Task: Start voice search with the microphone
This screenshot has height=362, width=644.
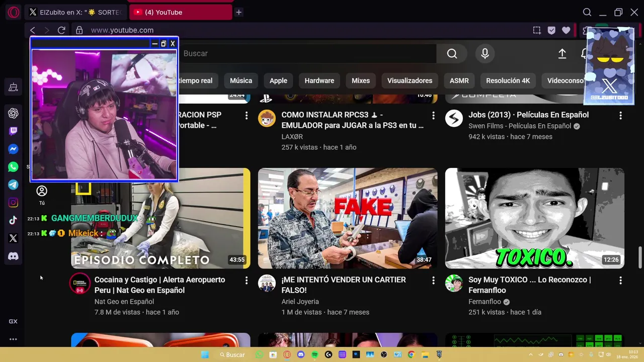Action: pyautogui.click(x=485, y=54)
